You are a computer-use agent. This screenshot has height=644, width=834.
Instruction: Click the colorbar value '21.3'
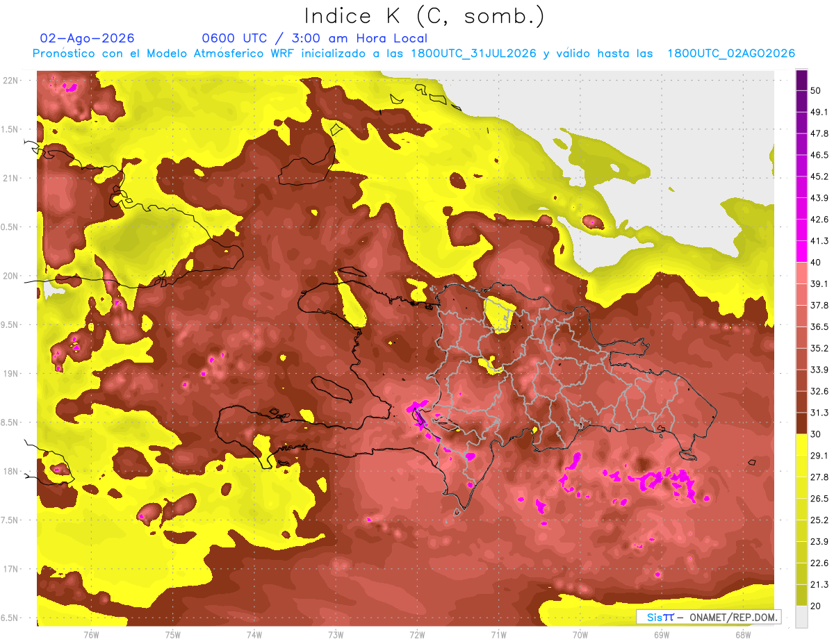[819, 585]
